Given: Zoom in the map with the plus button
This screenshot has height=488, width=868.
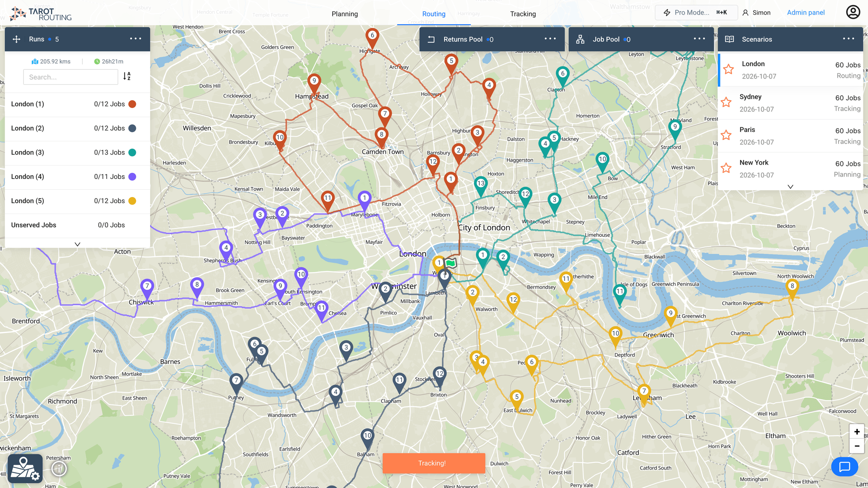Looking at the screenshot, I should (857, 432).
